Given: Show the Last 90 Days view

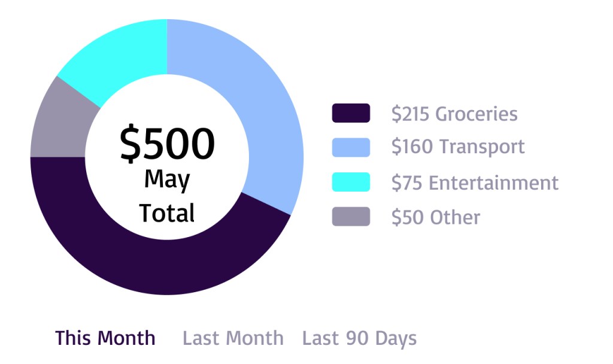Looking at the screenshot, I should pyautogui.click(x=359, y=338).
